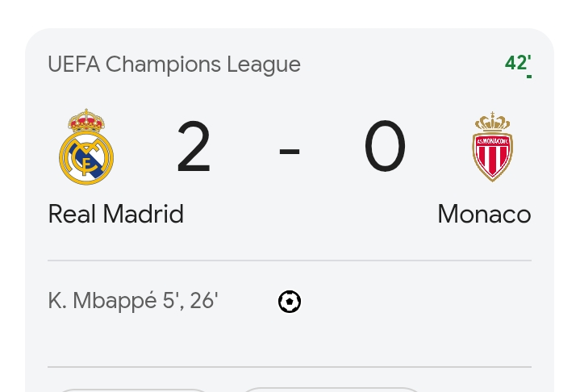Click Real Madrid's score of 2
This screenshot has width=580, height=392.
[194, 148]
